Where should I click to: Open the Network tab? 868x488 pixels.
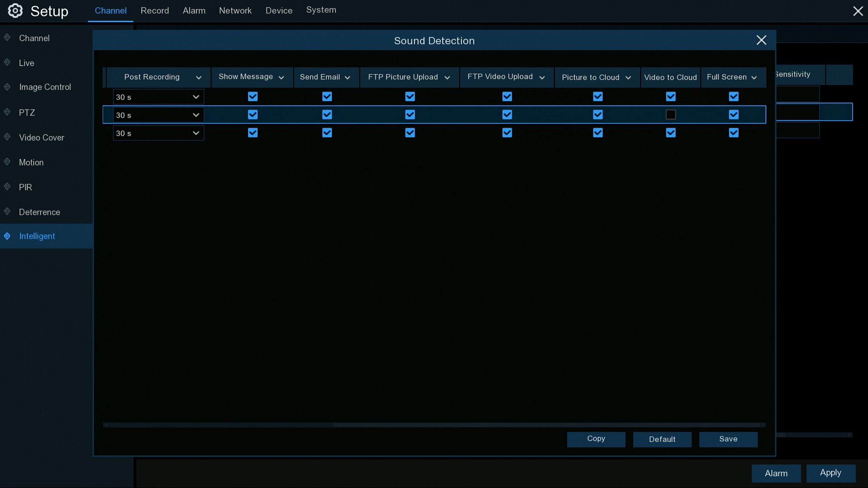click(x=235, y=10)
